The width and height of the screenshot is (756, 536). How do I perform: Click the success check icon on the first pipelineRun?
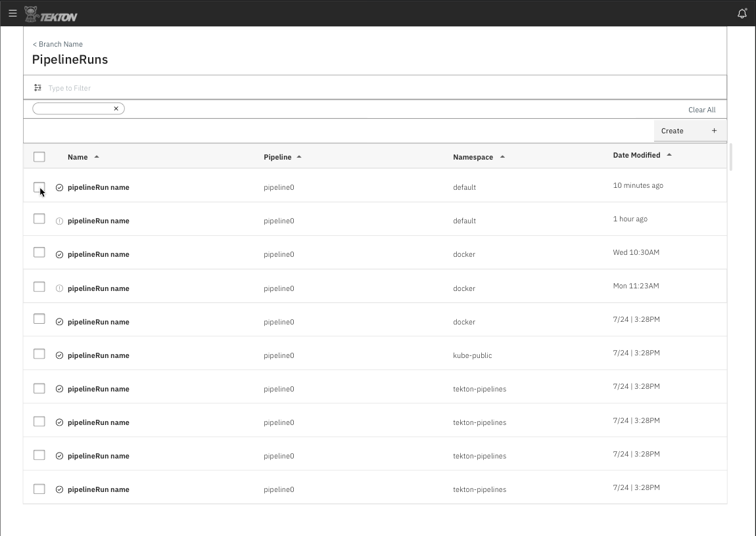[59, 187]
